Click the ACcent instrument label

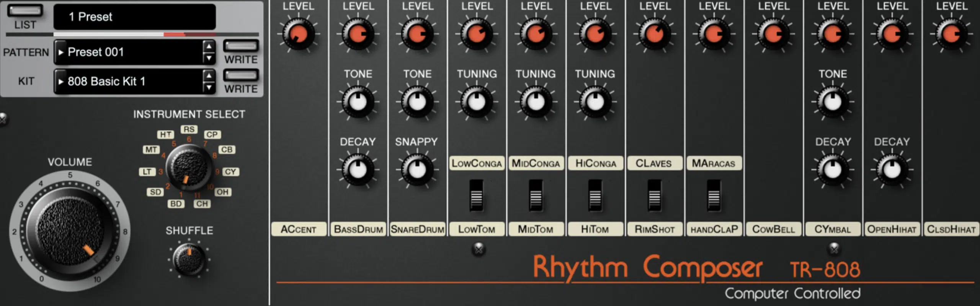tap(299, 229)
